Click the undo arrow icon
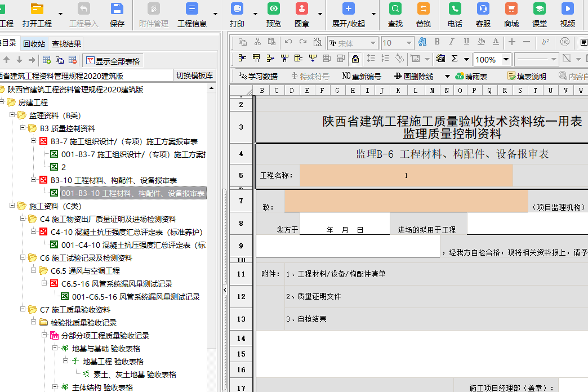Viewport: 588px width, 392px height. pyautogui.click(x=288, y=42)
